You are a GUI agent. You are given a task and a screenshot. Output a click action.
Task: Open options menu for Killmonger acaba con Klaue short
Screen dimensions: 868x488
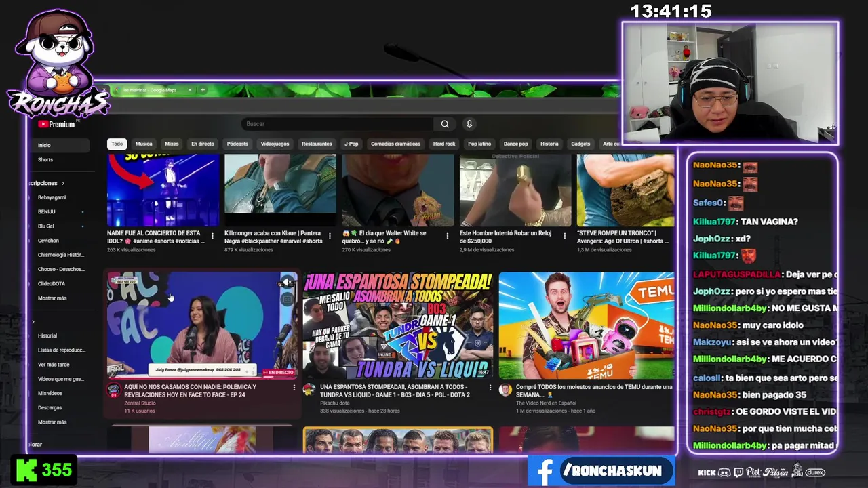pos(330,236)
